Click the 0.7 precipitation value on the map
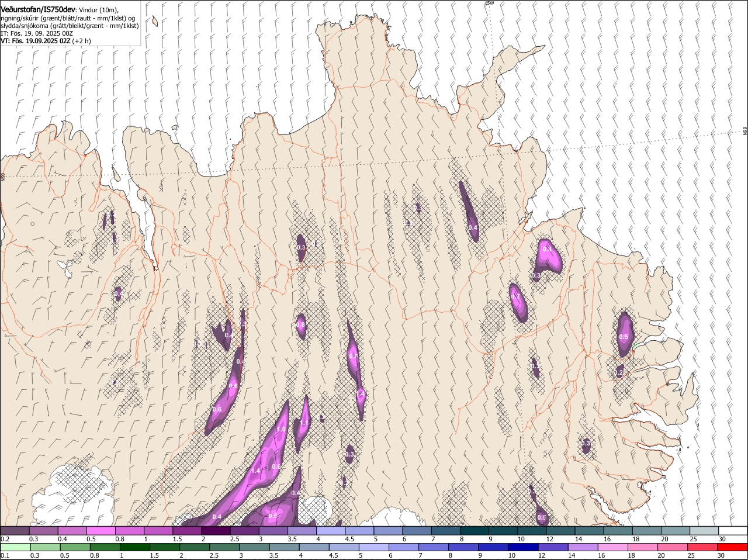The image size is (748, 560). [515, 297]
